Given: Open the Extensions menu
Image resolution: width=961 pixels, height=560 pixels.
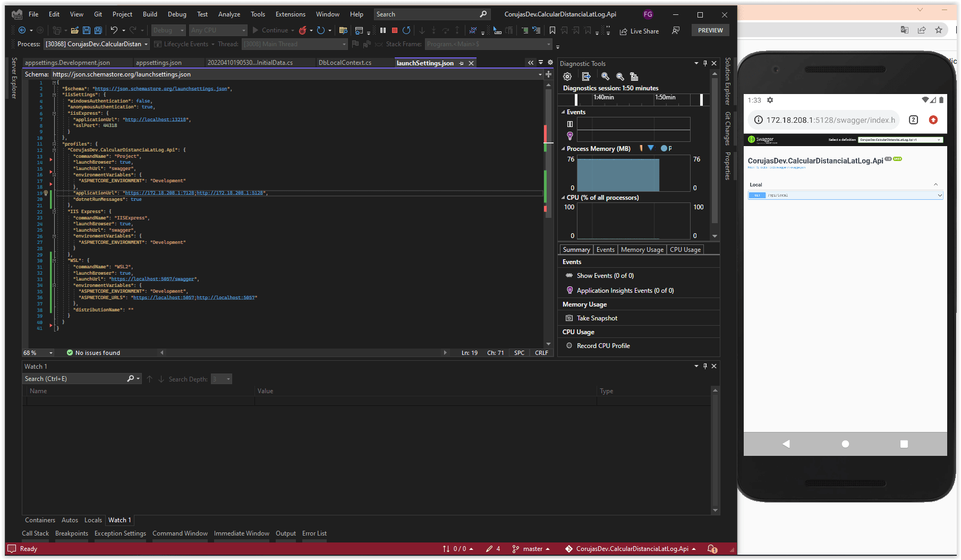Looking at the screenshot, I should (x=290, y=14).
